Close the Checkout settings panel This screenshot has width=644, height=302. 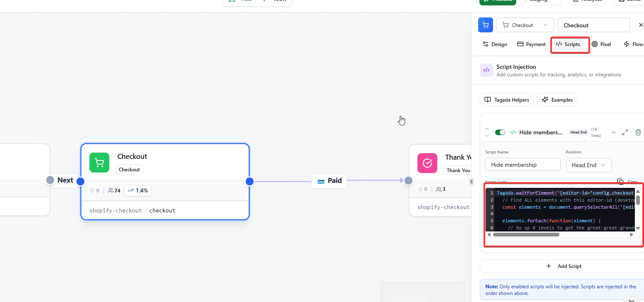pos(641,25)
